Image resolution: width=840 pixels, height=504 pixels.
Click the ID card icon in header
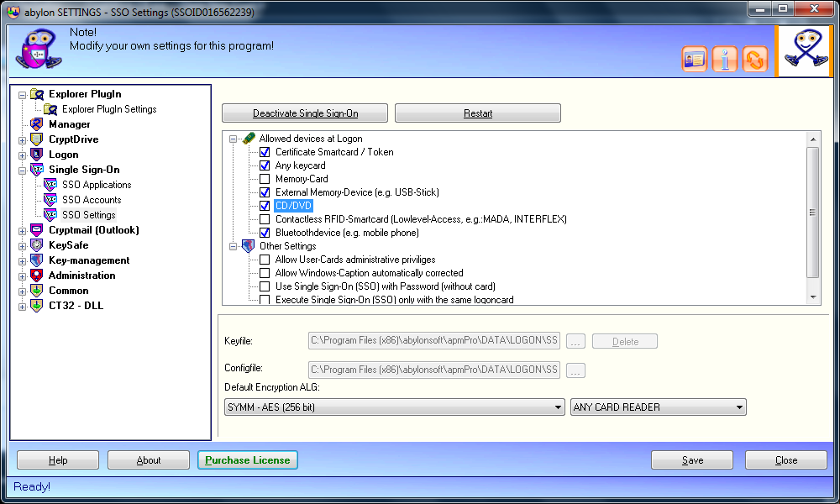[x=695, y=59]
